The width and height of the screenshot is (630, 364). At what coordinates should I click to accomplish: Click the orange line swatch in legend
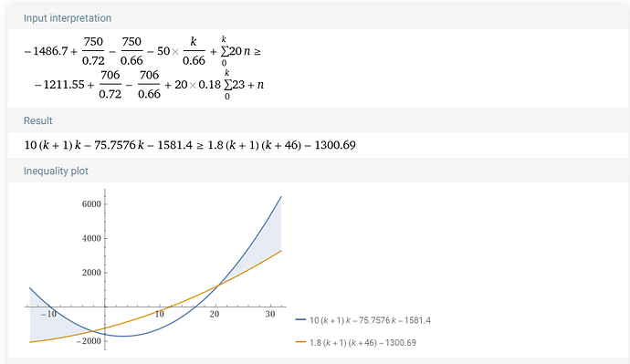point(300,342)
